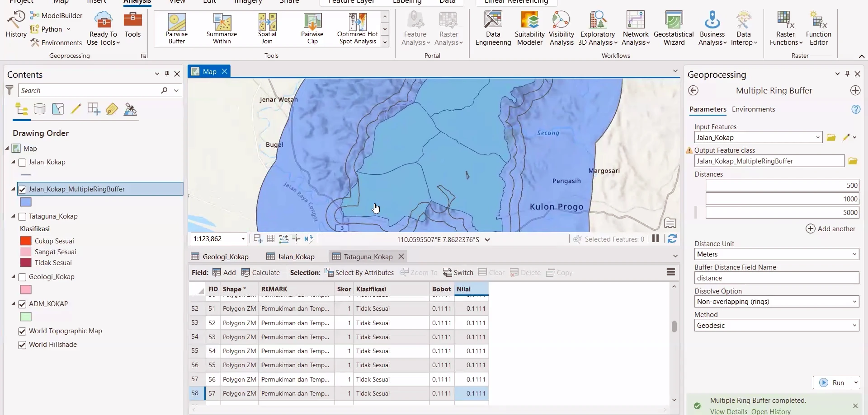
Task: Collapse the Tataguna_Kokap layer
Action: 13,216
